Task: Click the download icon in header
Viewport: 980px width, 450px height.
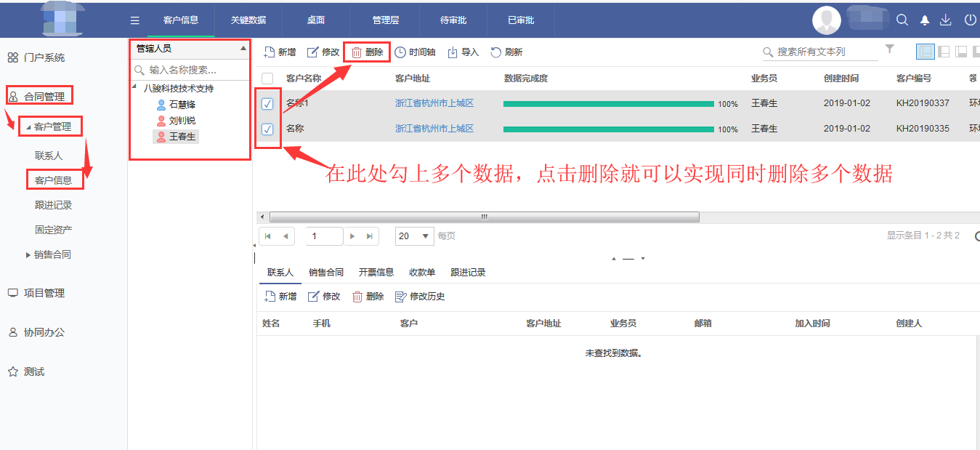Action: pos(946,20)
